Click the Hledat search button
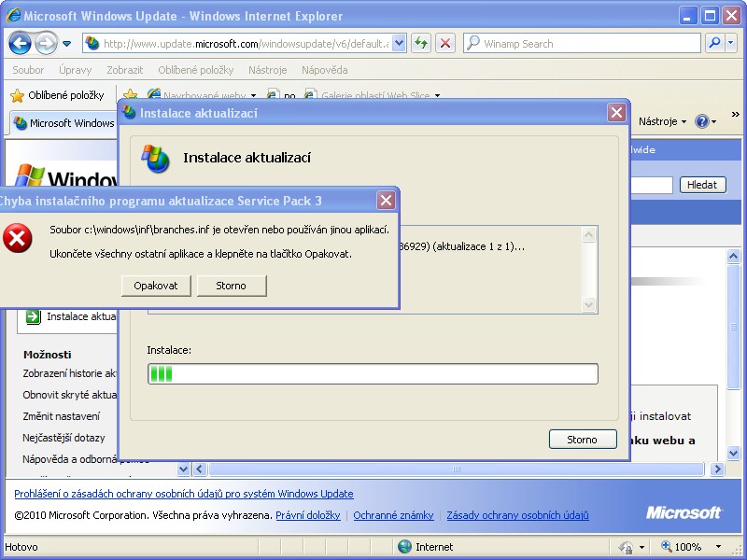Viewport: 747px width, 560px height. click(x=703, y=185)
